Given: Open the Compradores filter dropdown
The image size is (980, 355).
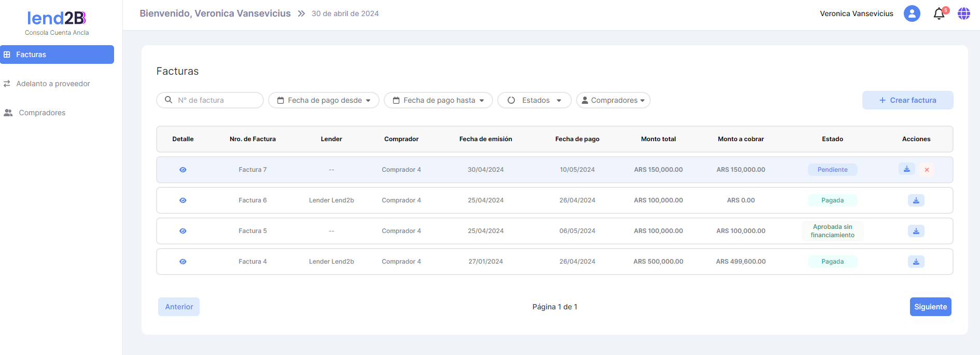Looking at the screenshot, I should [613, 100].
